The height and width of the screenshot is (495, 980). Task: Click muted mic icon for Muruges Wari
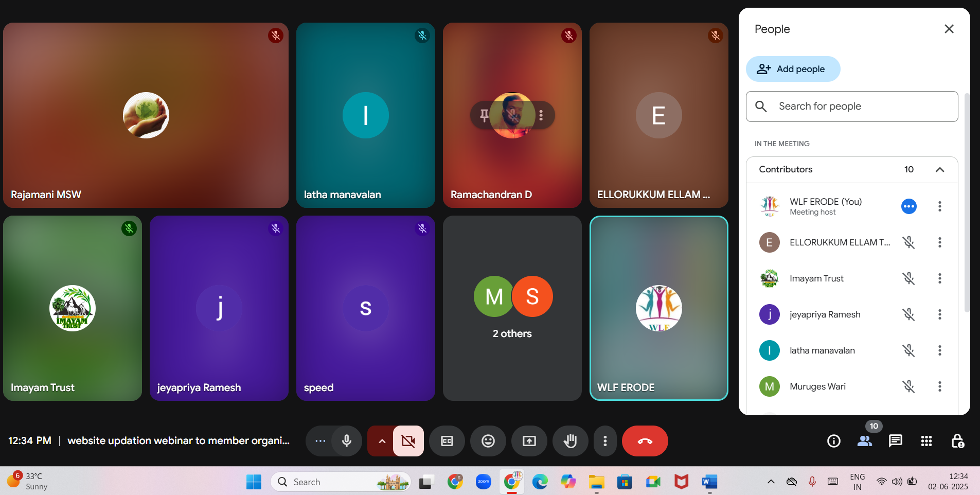pyautogui.click(x=909, y=386)
